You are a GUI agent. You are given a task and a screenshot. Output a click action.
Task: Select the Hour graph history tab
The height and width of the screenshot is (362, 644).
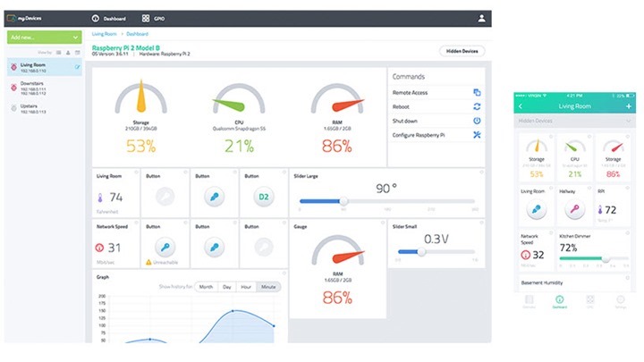point(246,287)
